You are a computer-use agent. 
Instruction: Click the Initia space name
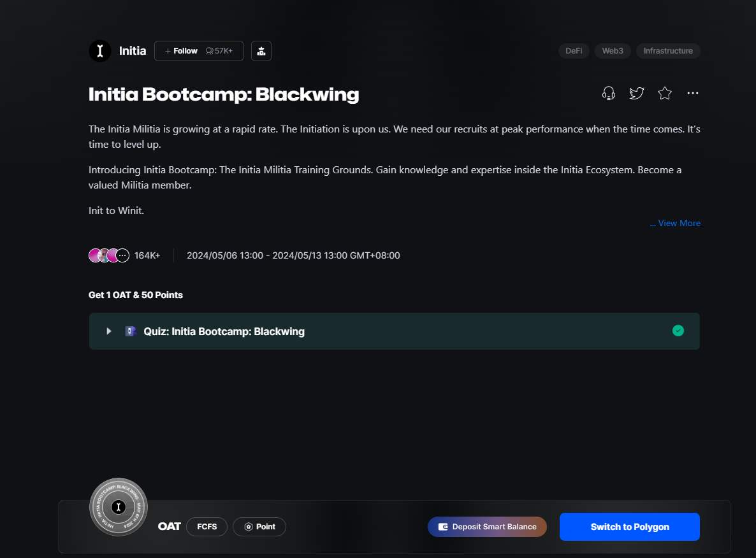pyautogui.click(x=133, y=51)
